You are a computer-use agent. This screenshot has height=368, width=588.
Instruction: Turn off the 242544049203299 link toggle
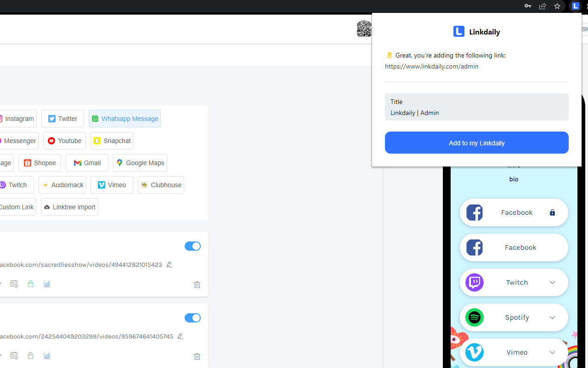[x=192, y=318]
